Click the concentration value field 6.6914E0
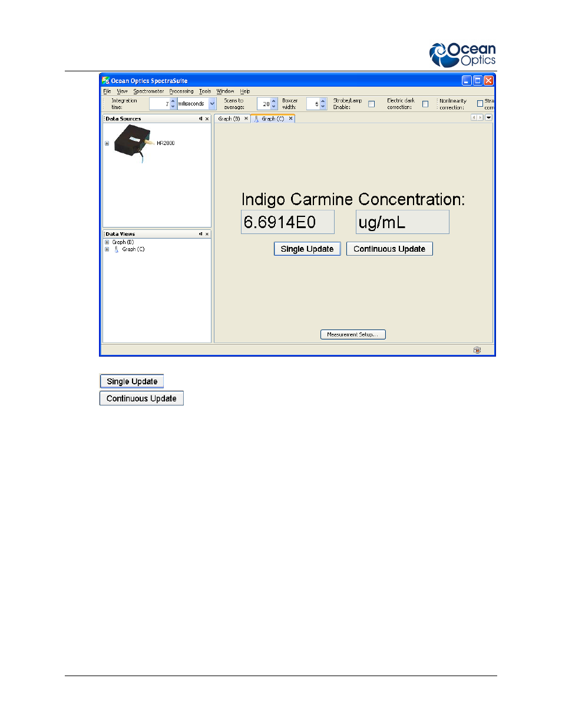The image size is (562, 728). (287, 222)
